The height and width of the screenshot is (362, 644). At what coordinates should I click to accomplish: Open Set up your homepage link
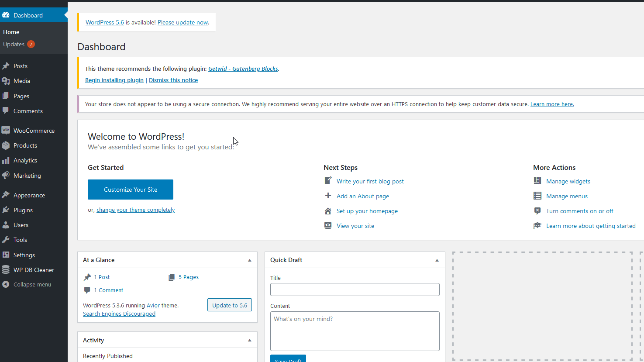(x=367, y=211)
